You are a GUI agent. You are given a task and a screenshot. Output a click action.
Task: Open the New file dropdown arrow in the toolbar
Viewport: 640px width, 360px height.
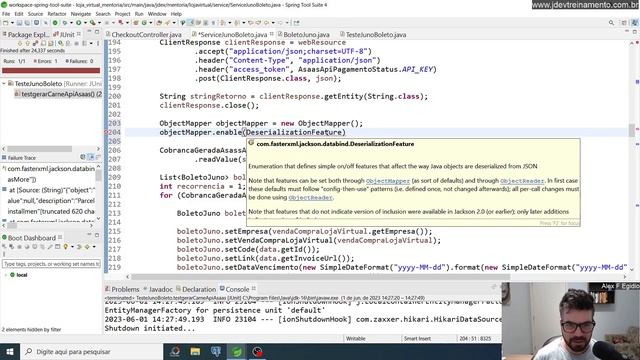(12, 23)
